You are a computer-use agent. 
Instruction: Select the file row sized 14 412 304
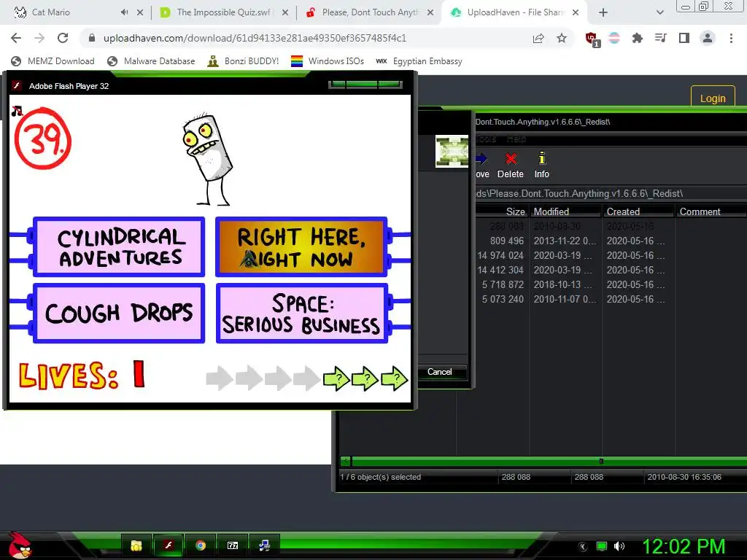pyautogui.click(x=611, y=270)
